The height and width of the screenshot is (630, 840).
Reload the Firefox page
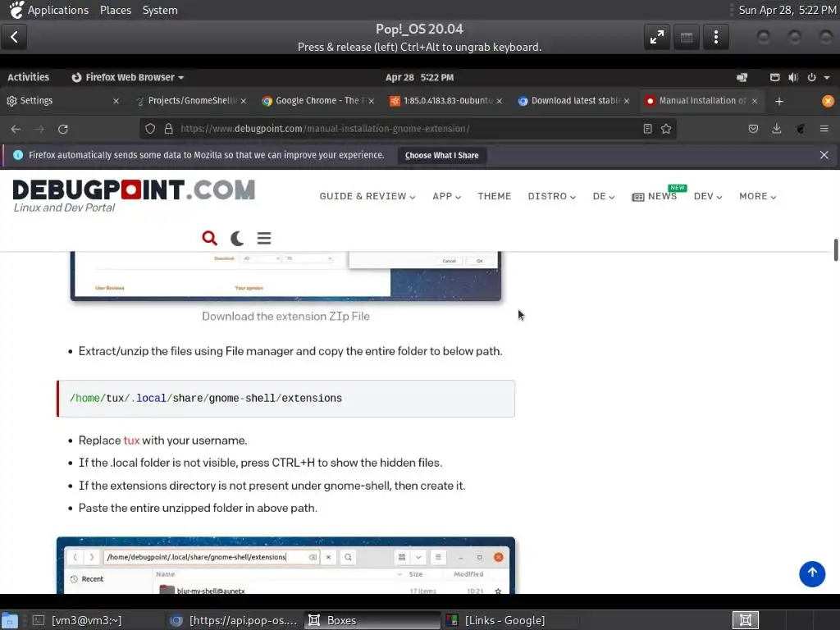62,129
